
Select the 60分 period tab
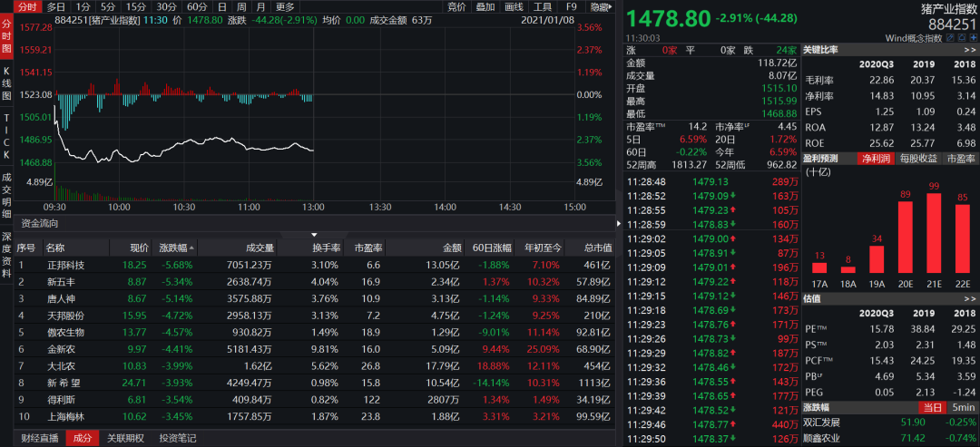[197, 6]
